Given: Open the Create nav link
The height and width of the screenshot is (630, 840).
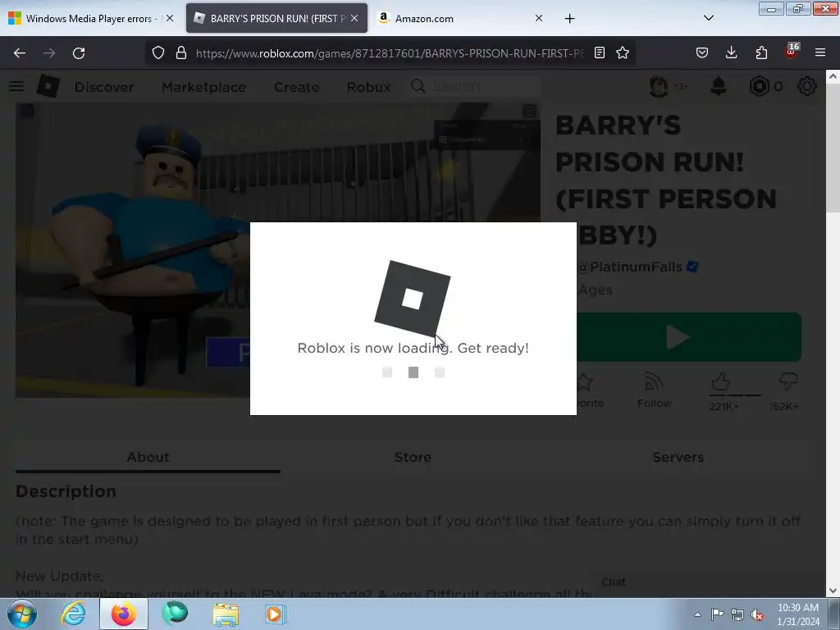Looking at the screenshot, I should point(297,87).
